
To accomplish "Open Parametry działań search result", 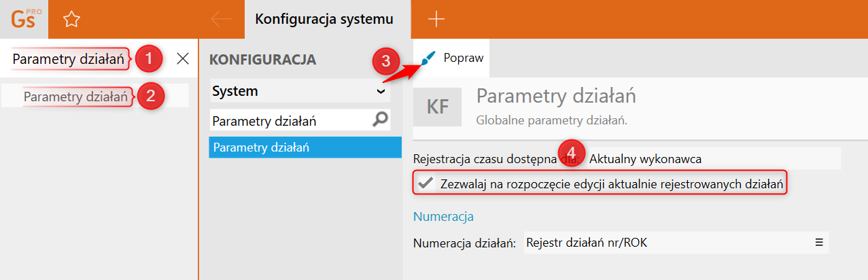I will coord(75,97).
